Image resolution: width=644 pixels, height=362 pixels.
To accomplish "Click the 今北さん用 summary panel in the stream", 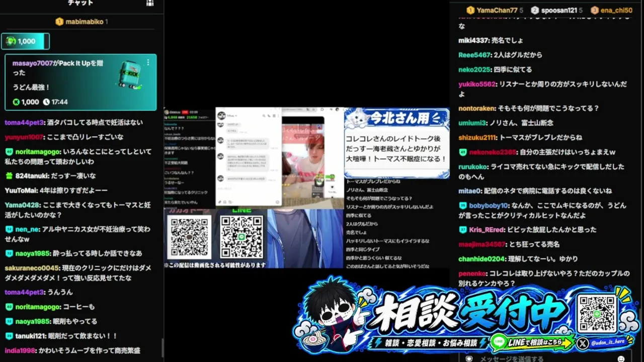I will 396,143.
